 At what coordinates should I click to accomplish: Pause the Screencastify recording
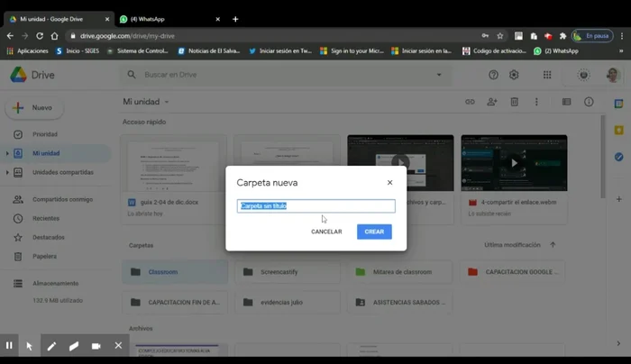tap(9, 345)
